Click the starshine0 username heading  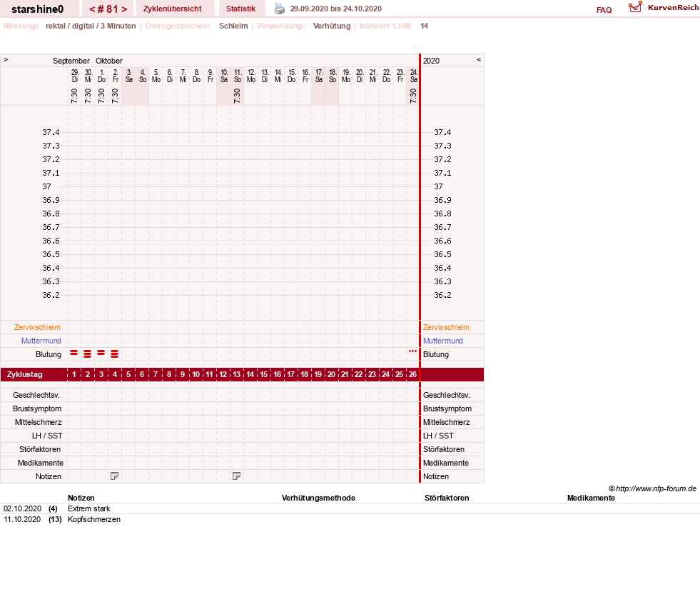[x=38, y=9]
